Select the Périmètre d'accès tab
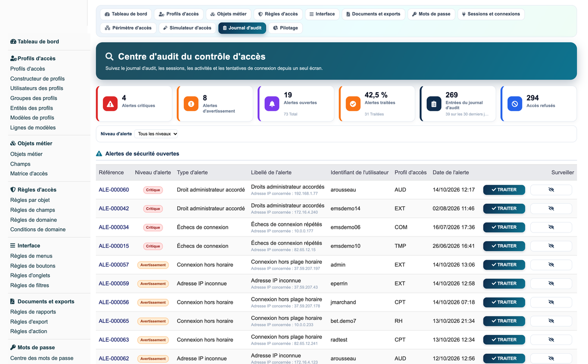Screen dimensions: 588x364 pos(128,28)
